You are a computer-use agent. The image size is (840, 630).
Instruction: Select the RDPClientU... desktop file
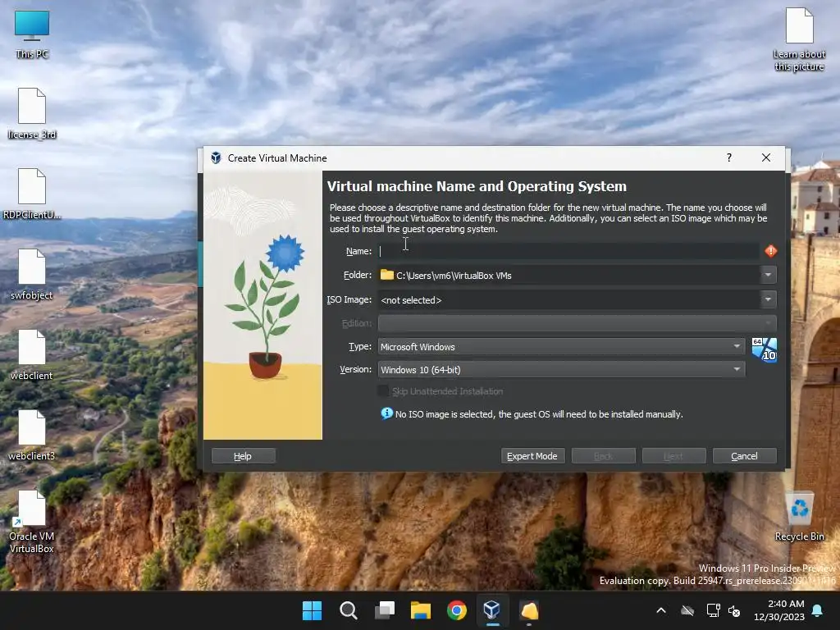(x=32, y=194)
